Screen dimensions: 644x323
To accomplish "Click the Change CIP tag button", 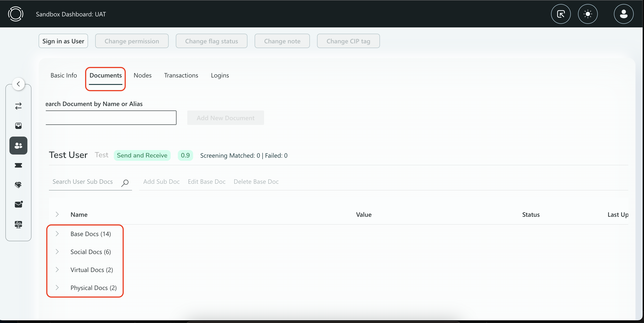I will point(348,41).
